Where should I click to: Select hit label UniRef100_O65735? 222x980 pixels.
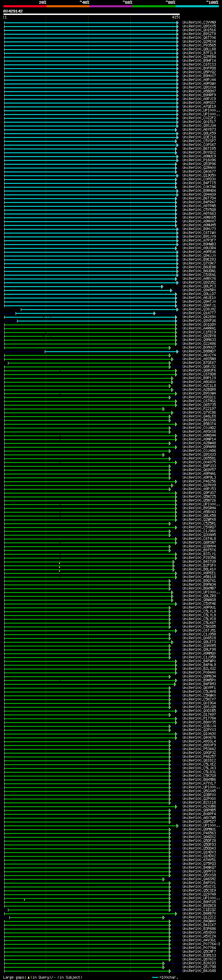pyautogui.click(x=199, y=405)
